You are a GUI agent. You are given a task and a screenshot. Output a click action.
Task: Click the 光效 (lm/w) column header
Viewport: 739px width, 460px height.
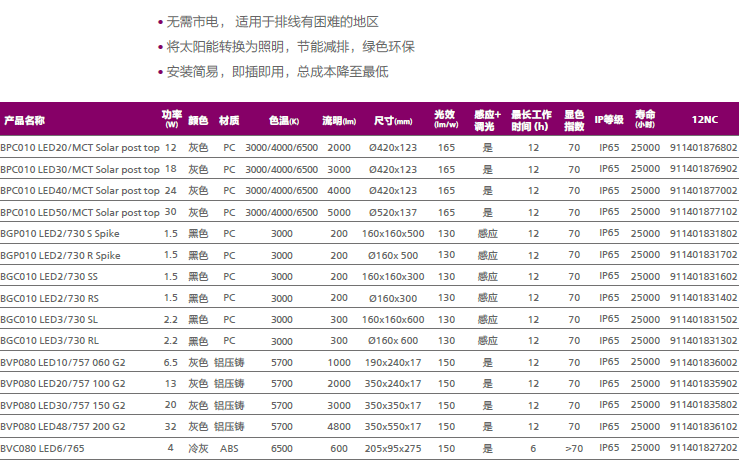coord(446,119)
